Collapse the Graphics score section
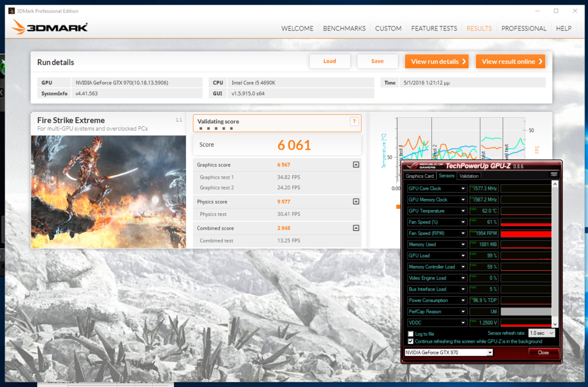 point(356,165)
